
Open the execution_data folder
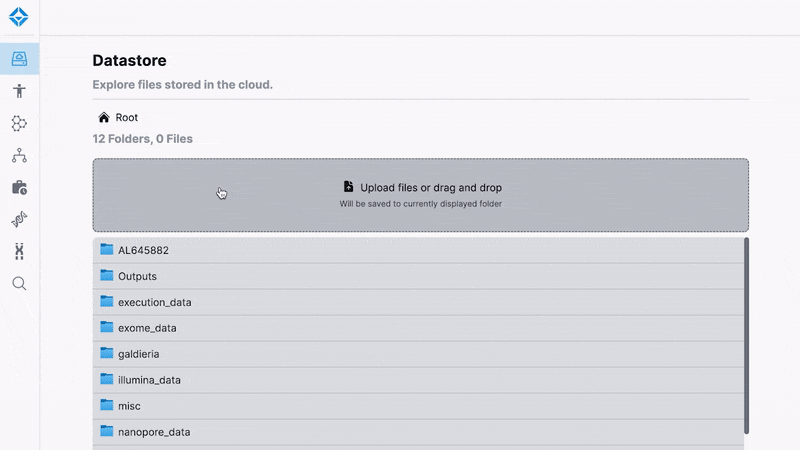click(x=154, y=302)
